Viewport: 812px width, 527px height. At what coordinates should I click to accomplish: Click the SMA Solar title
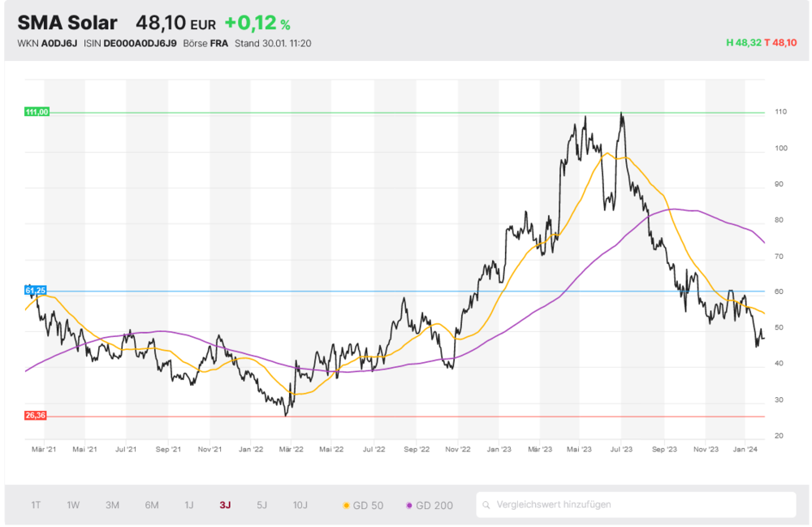point(67,23)
